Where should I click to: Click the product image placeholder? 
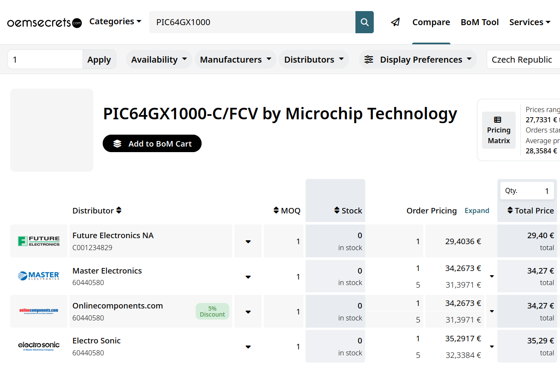pyautogui.click(x=52, y=130)
